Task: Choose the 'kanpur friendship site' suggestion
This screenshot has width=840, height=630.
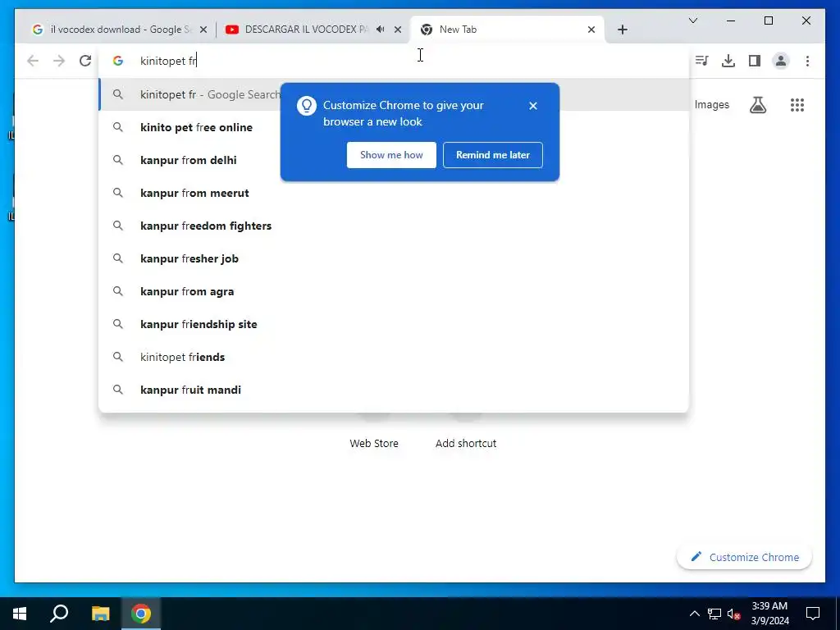Action: coord(393,324)
